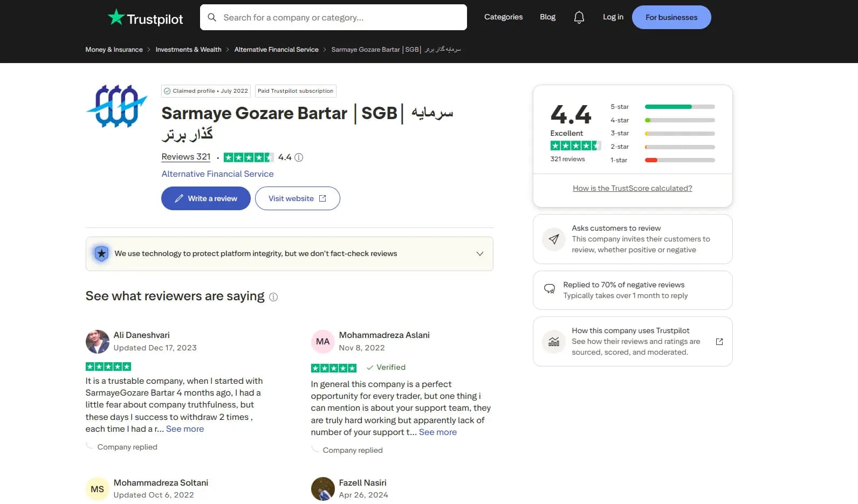Expand Mohammadreza Aslani's review with See more
The image size is (858, 504).
point(438,432)
